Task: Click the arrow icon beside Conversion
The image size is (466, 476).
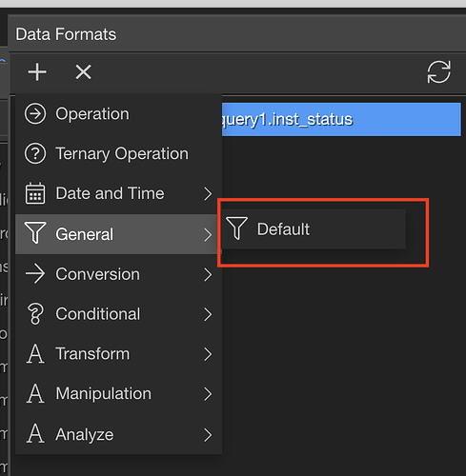Action: (35, 273)
